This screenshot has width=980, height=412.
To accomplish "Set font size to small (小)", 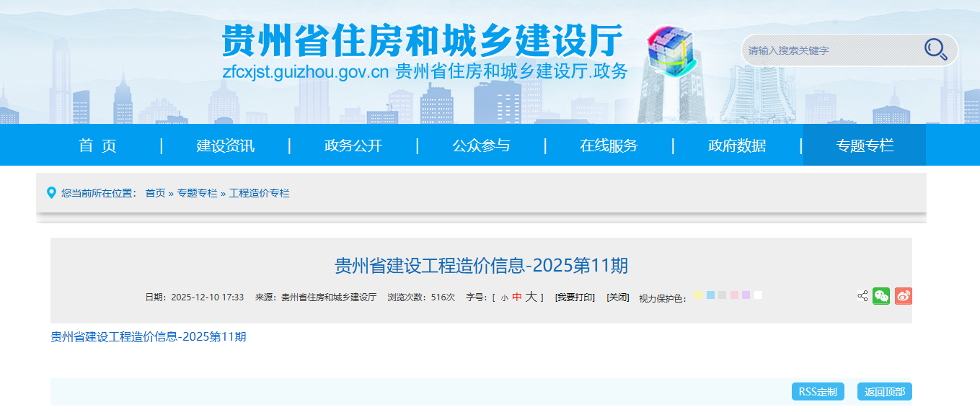I will pos(504,297).
